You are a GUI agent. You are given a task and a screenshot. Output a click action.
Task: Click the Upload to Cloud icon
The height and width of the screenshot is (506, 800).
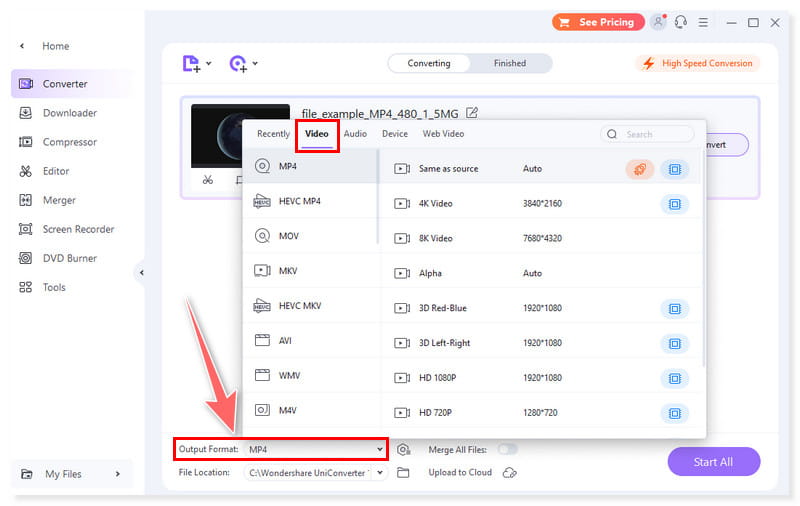pyautogui.click(x=510, y=473)
